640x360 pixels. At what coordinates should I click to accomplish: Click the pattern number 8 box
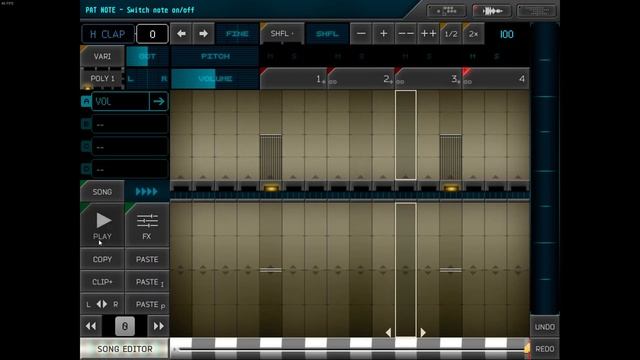tap(124, 326)
